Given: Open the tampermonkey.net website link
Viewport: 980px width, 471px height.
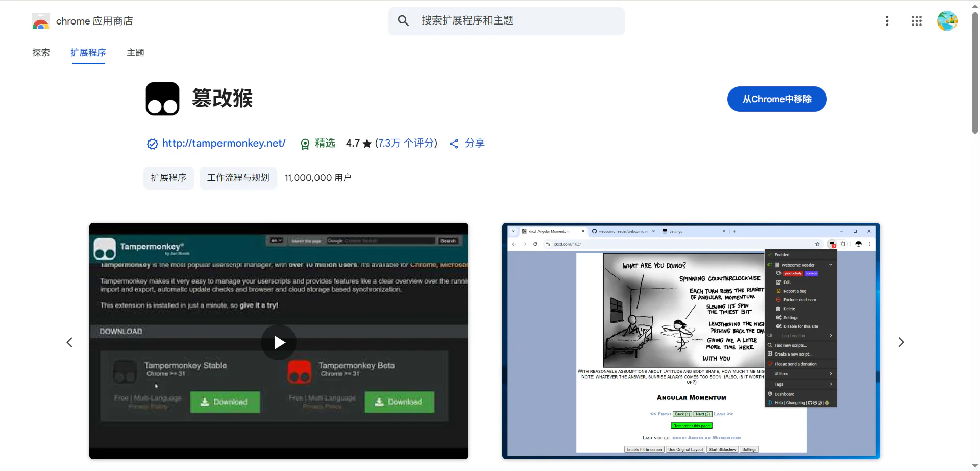Looking at the screenshot, I should (x=224, y=144).
